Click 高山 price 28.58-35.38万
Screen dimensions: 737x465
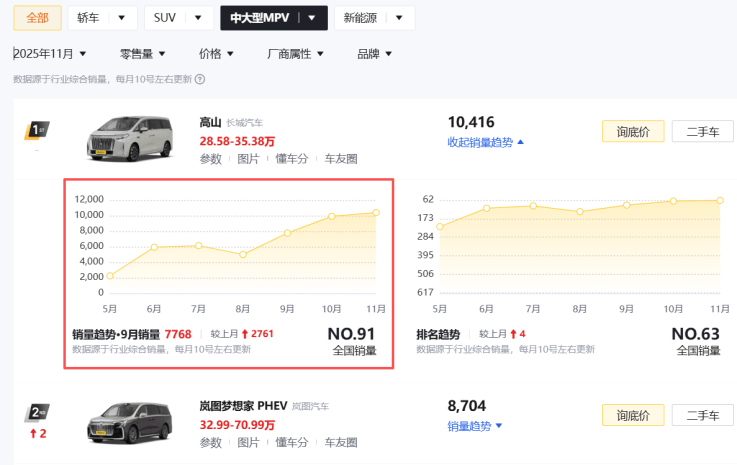pyautogui.click(x=237, y=141)
